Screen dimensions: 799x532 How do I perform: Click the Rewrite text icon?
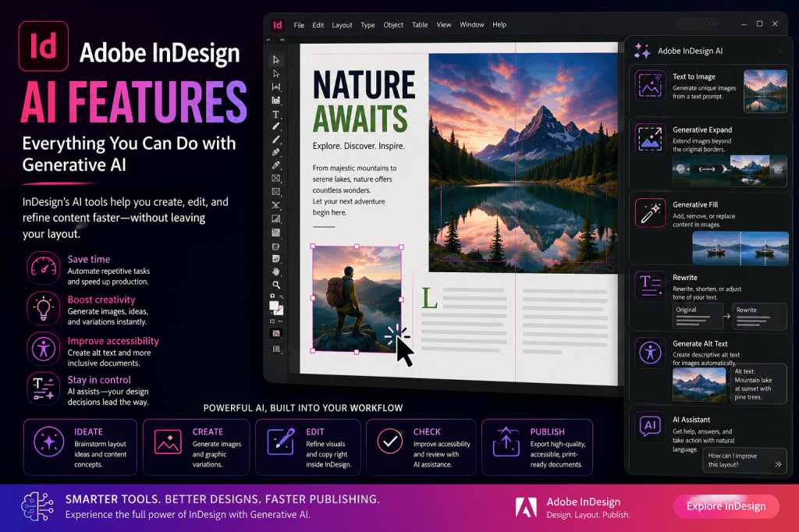coord(650,286)
